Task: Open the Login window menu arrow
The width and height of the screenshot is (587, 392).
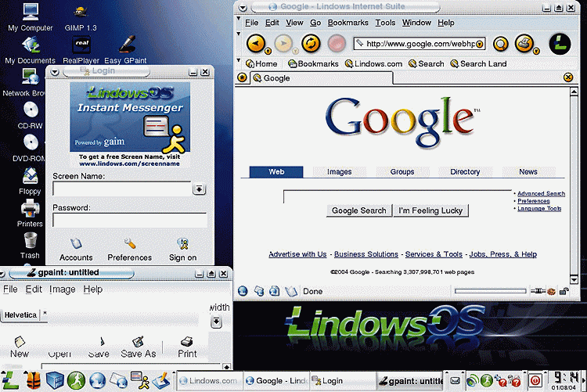Action: [x=55, y=72]
